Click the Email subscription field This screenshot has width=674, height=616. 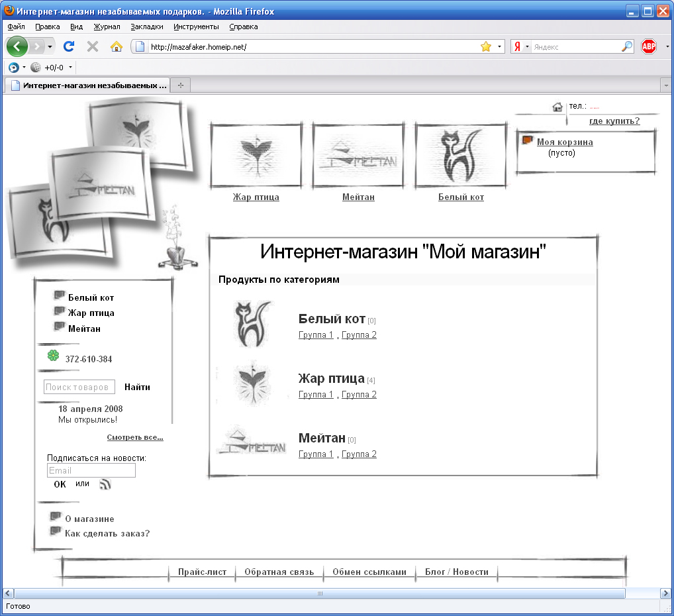[91, 470]
